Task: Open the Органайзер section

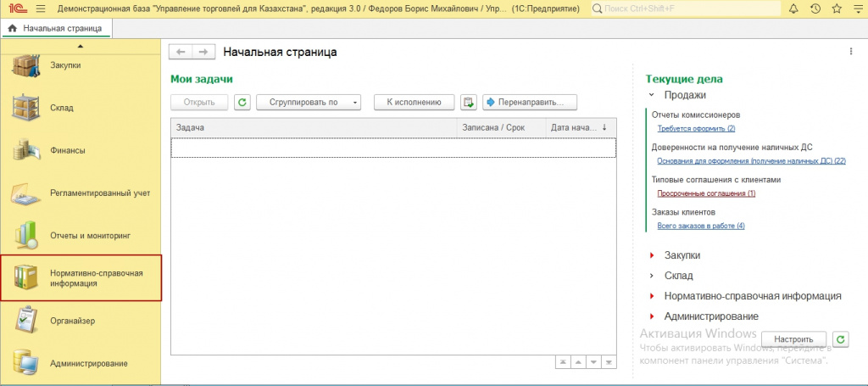Action: pos(73,321)
